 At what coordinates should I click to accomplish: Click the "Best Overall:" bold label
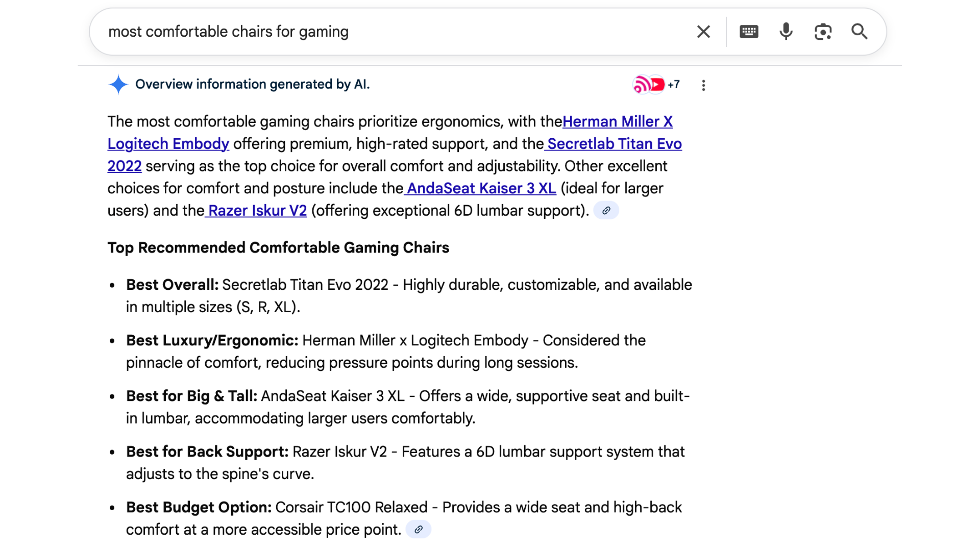(x=172, y=285)
